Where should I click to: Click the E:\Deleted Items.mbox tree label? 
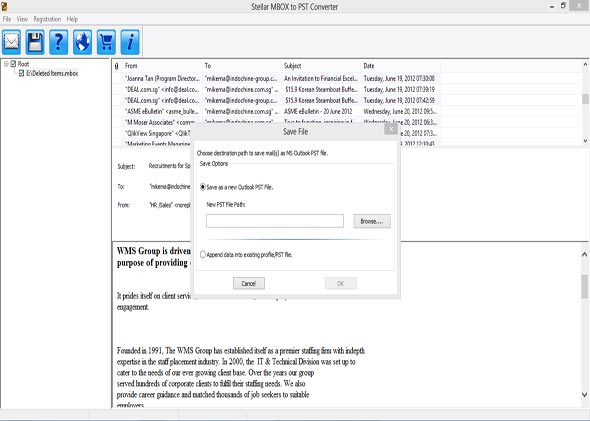coord(52,73)
